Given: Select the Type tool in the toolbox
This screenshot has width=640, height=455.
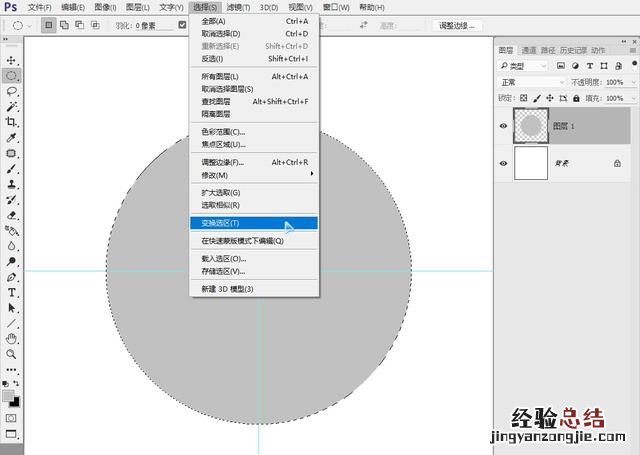Looking at the screenshot, I should coord(11,293).
